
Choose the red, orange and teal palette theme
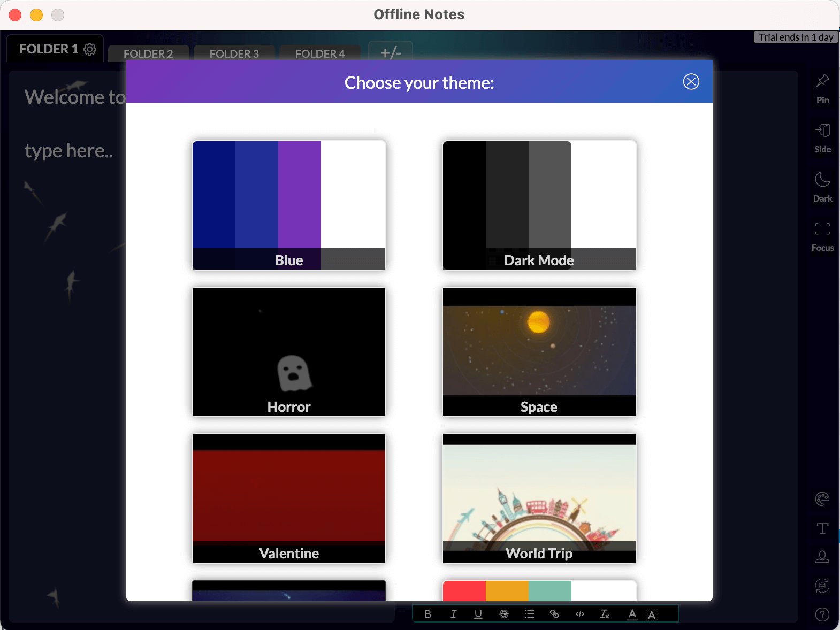coord(539,590)
